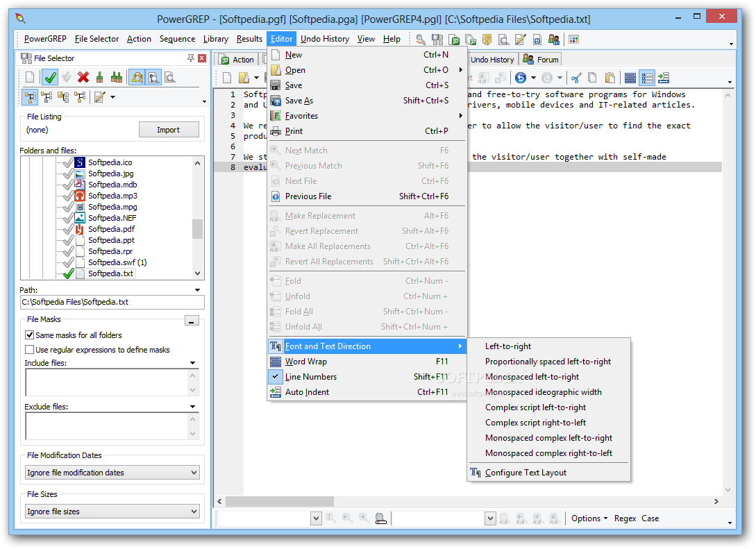Image resolution: width=756 pixels, height=549 pixels.
Task: Click the red X Exclude icon
Action: click(x=83, y=77)
